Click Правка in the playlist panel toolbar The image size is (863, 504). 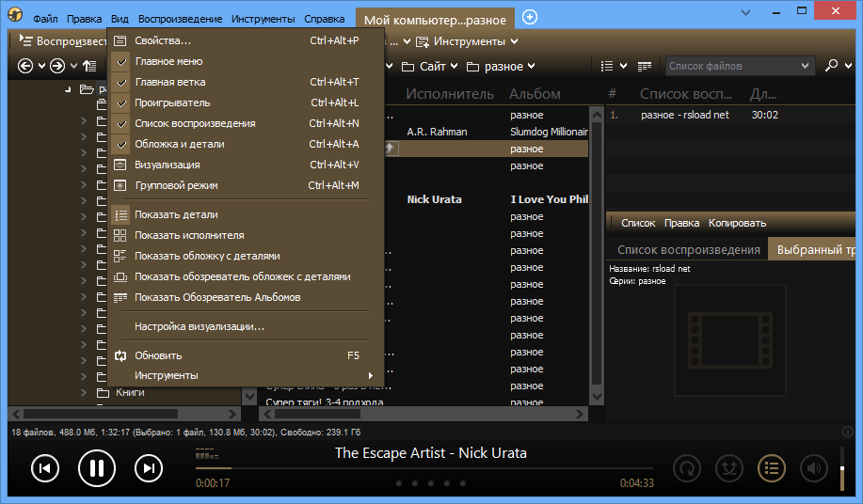point(681,223)
